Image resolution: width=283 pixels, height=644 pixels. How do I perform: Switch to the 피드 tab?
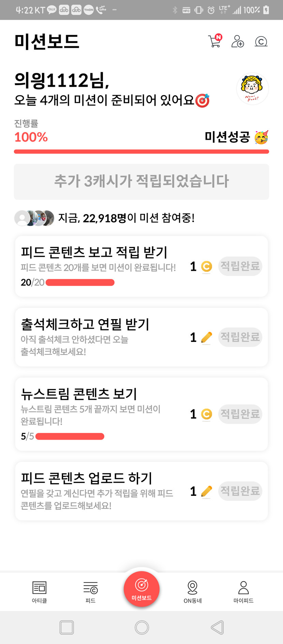coord(90,592)
